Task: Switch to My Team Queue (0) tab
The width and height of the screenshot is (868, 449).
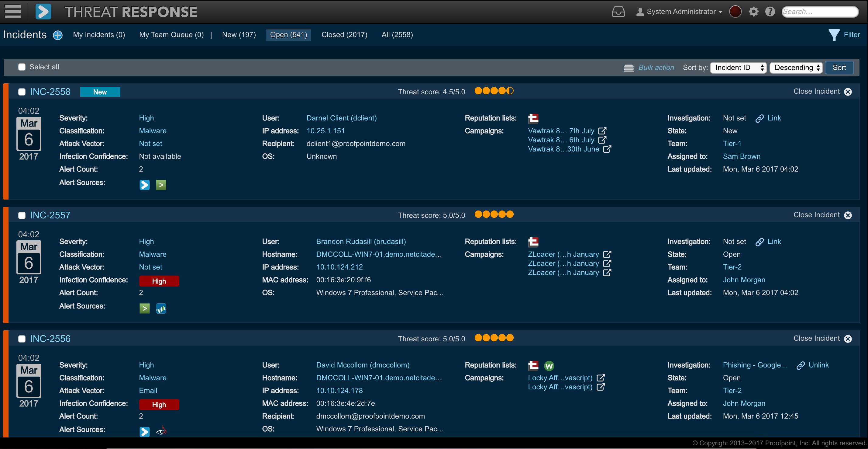Action: point(171,35)
